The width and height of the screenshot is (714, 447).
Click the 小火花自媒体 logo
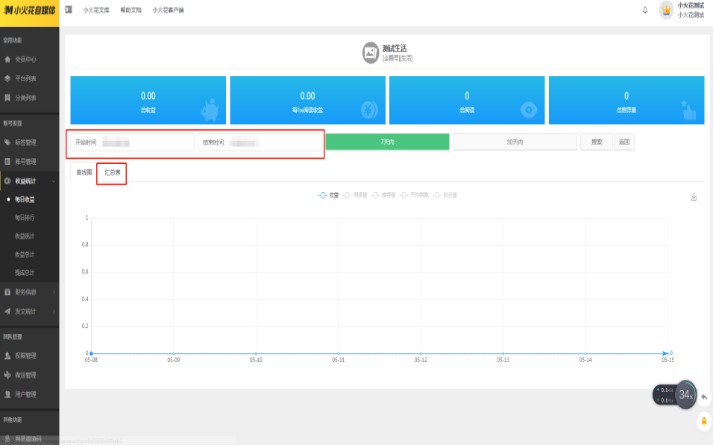30,10
